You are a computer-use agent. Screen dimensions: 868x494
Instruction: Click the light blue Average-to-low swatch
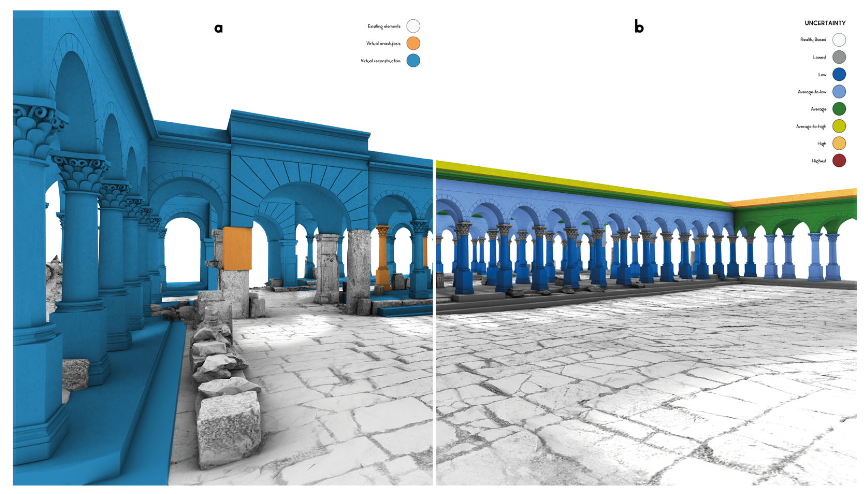(839, 92)
